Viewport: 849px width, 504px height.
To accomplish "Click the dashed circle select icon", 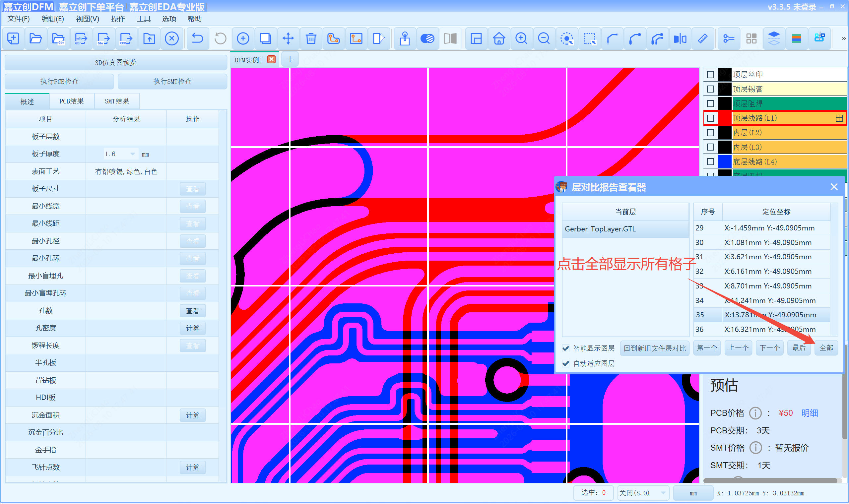I will pos(567,38).
